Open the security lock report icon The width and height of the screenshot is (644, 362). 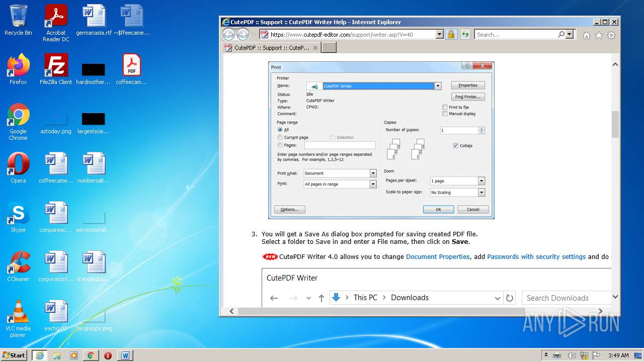point(451,34)
